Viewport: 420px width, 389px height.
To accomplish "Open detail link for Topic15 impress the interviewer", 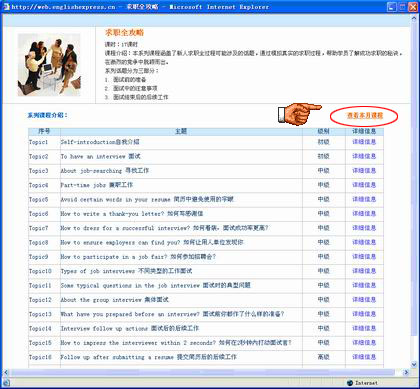I will (x=364, y=342).
